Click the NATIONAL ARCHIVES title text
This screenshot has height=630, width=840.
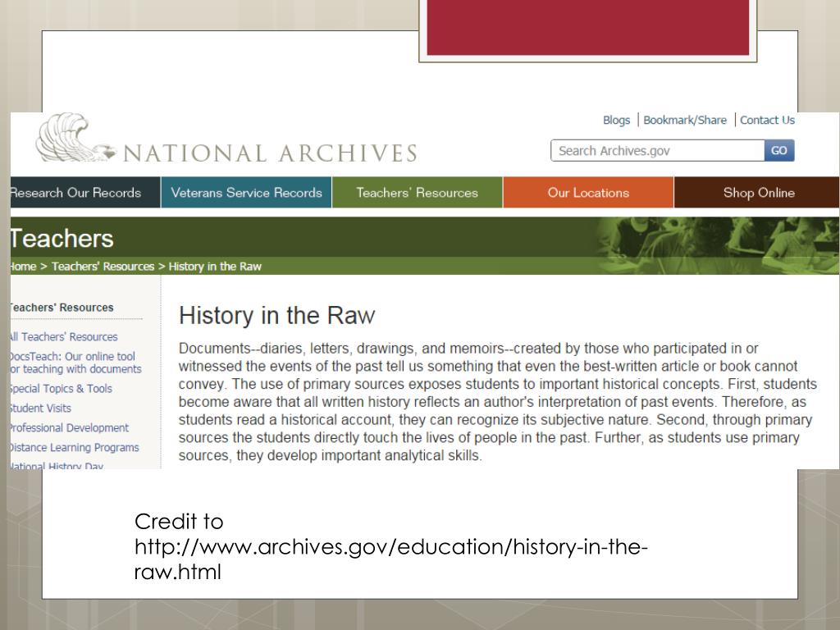click(270, 153)
